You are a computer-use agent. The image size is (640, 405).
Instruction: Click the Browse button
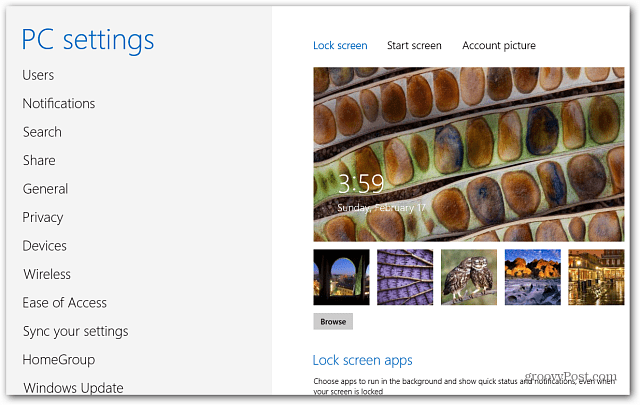coord(333,322)
